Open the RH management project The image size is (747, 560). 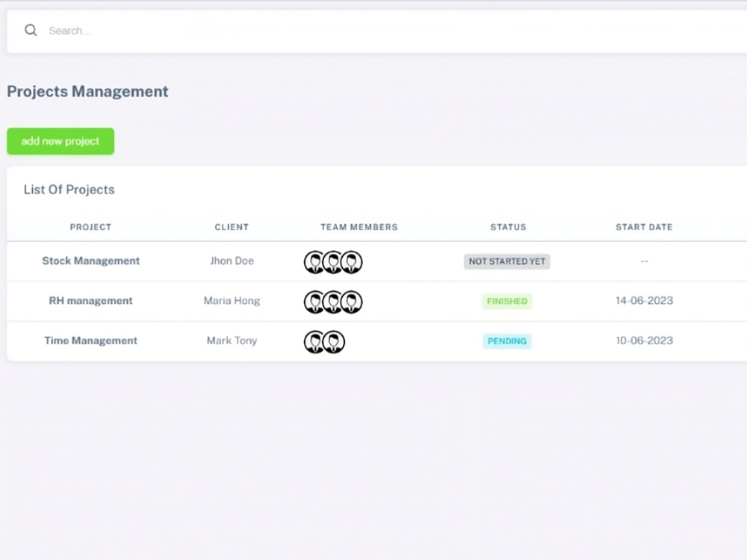pos(91,301)
